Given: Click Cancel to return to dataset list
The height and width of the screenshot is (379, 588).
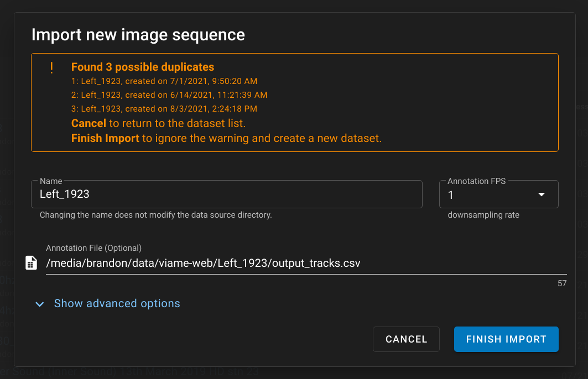Looking at the screenshot, I should pyautogui.click(x=406, y=339).
